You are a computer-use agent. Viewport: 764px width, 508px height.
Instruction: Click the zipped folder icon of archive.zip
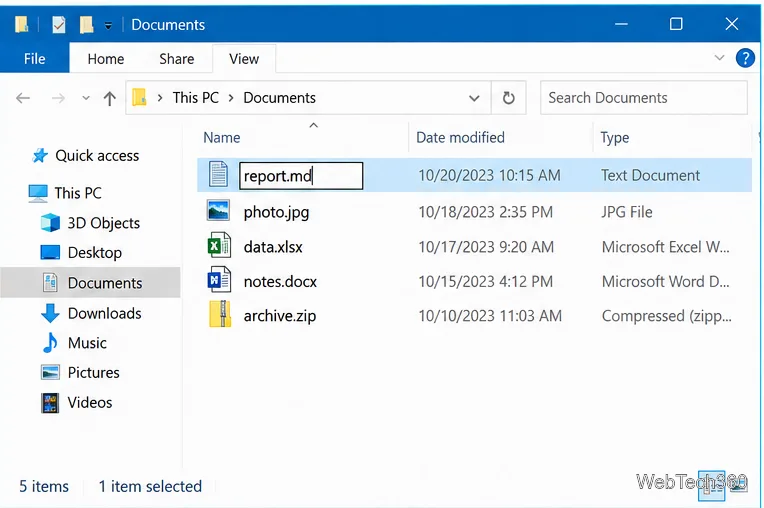point(220,314)
